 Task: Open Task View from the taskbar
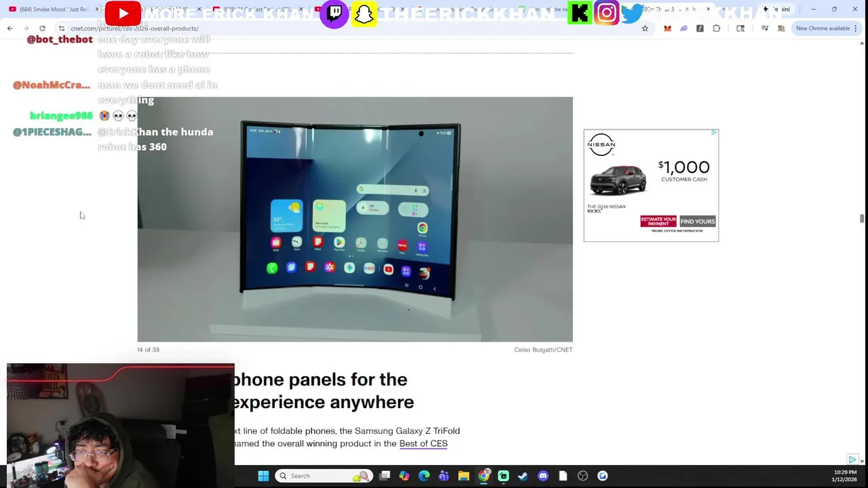coord(384,476)
